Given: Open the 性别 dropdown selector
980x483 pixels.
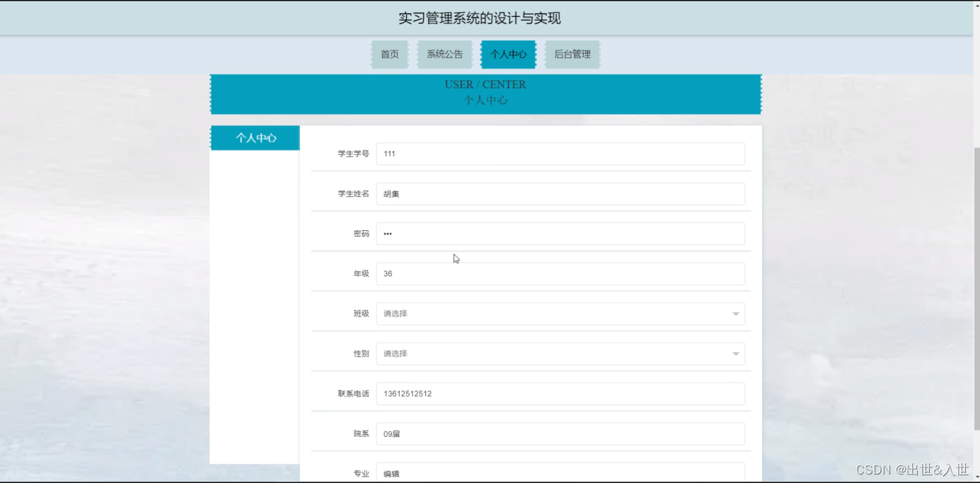Looking at the screenshot, I should click(x=560, y=354).
